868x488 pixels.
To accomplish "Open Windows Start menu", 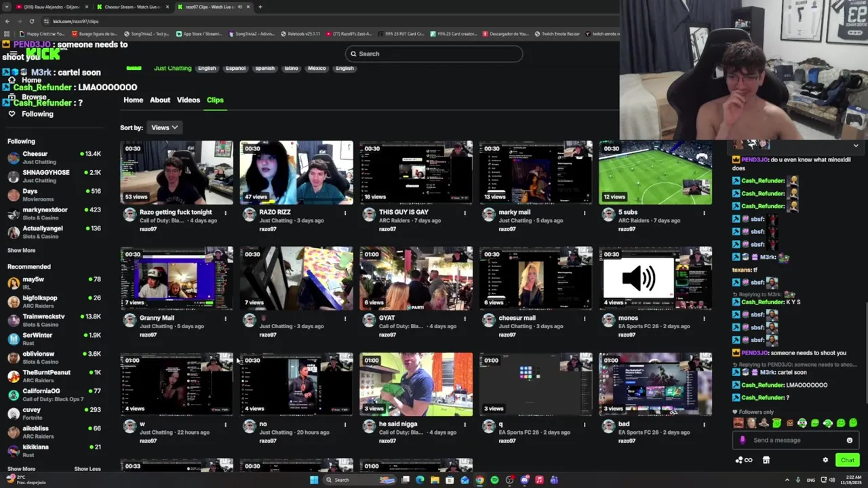I will [314, 481].
